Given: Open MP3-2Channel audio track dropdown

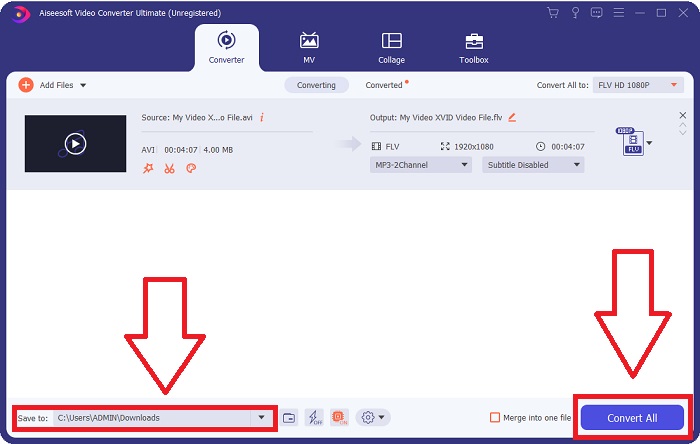Looking at the screenshot, I should pos(421,165).
